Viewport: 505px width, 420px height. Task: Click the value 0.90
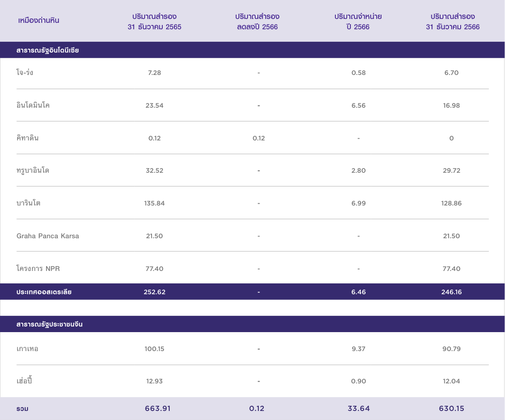(x=359, y=381)
